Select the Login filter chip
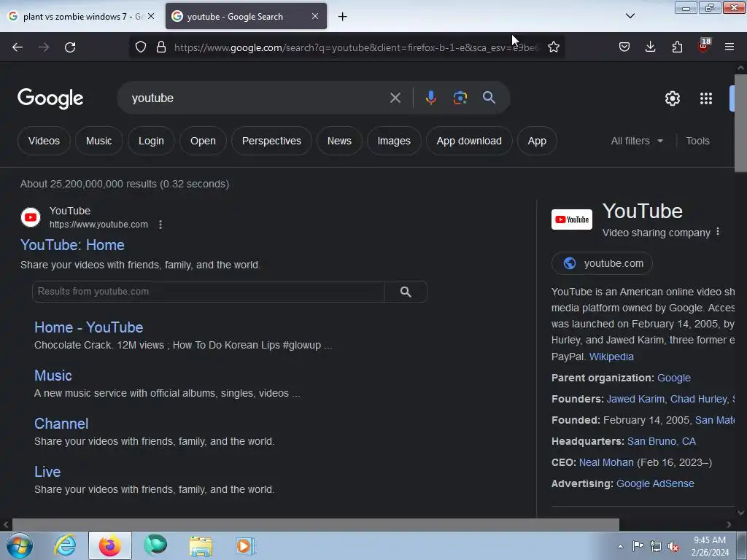This screenshot has height=560, width=747. 151,141
